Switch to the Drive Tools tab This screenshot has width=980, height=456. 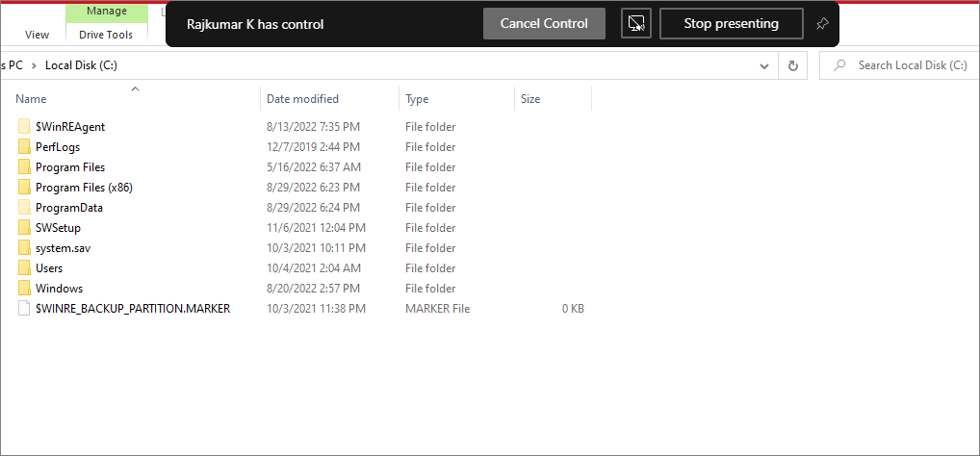point(106,35)
